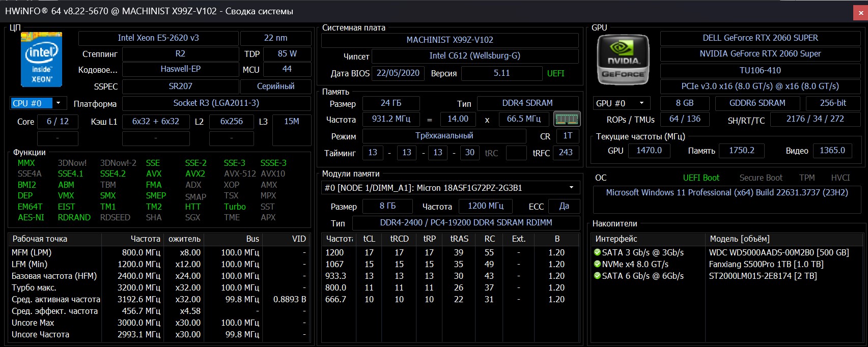The image size is (868, 347).
Task: Click the MACHINIST X99Z-V102 motherboard field
Action: click(x=450, y=40)
